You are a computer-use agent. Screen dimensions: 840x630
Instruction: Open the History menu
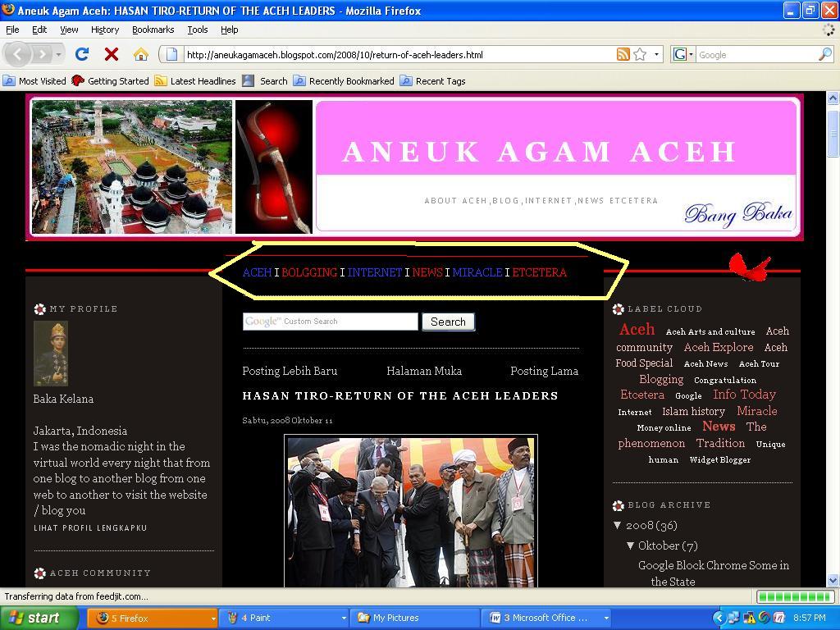pos(104,30)
